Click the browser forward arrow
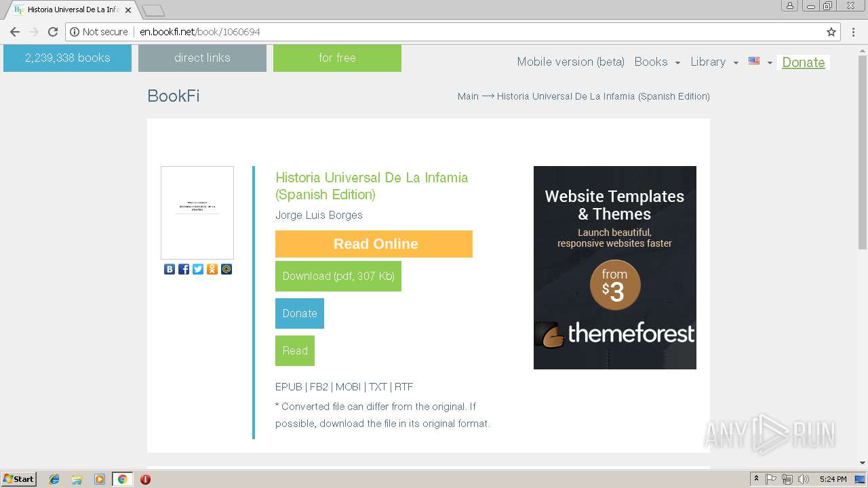 coord(34,32)
